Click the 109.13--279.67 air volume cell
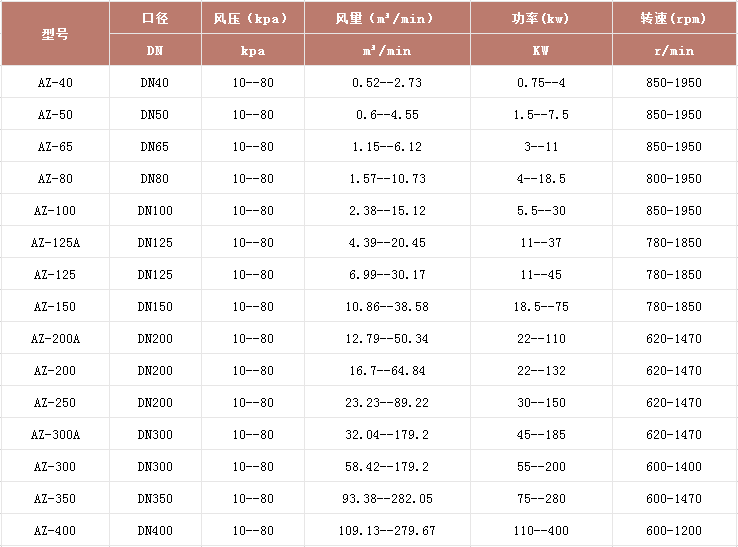 pyautogui.click(x=386, y=531)
